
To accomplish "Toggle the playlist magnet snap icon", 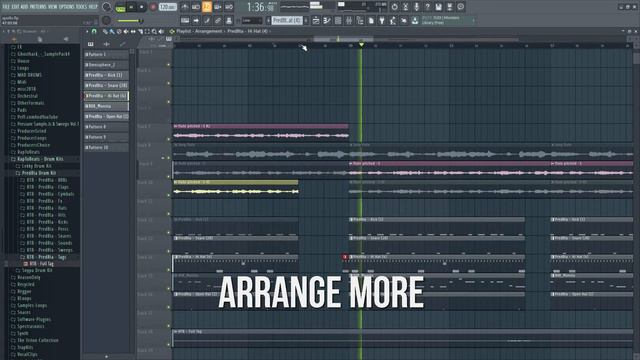I will (x=94, y=31).
